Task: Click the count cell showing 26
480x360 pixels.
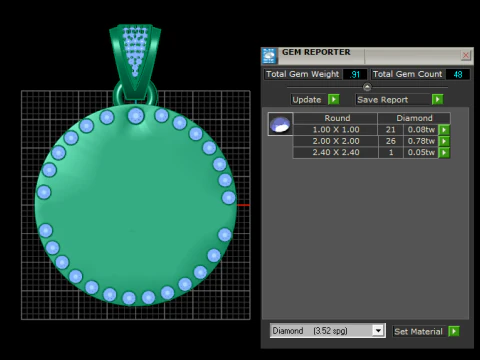Action: (x=390, y=141)
